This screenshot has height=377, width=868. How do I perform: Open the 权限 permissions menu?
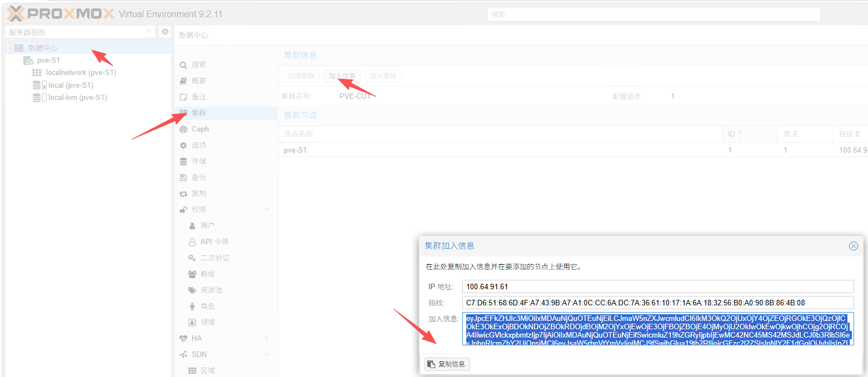(198, 210)
